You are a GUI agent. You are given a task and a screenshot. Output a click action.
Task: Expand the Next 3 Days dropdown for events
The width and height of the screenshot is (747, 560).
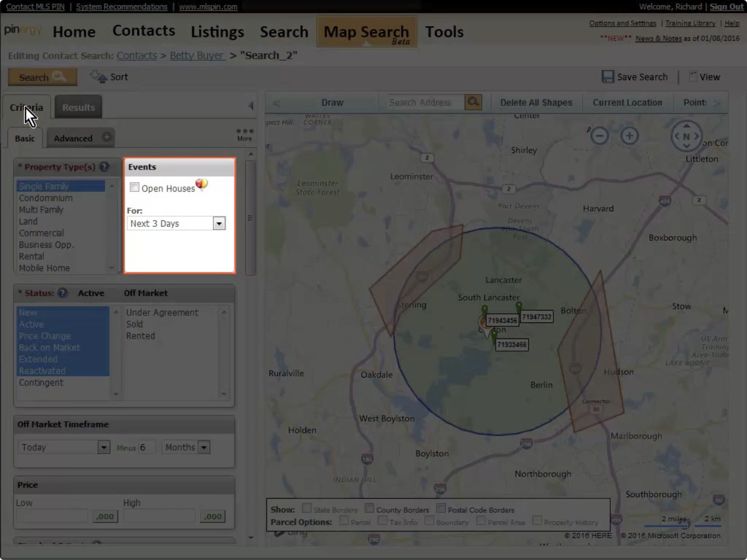click(x=218, y=223)
